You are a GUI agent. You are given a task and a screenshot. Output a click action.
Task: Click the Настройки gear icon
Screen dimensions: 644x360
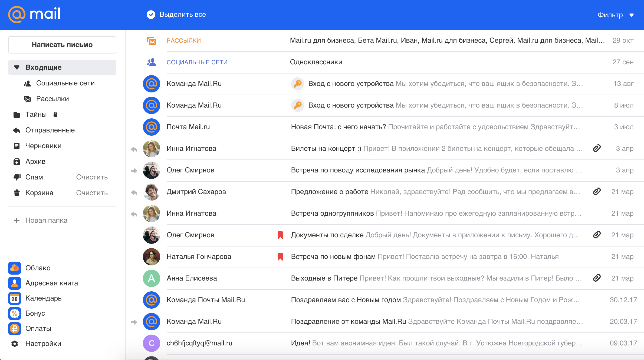click(15, 344)
